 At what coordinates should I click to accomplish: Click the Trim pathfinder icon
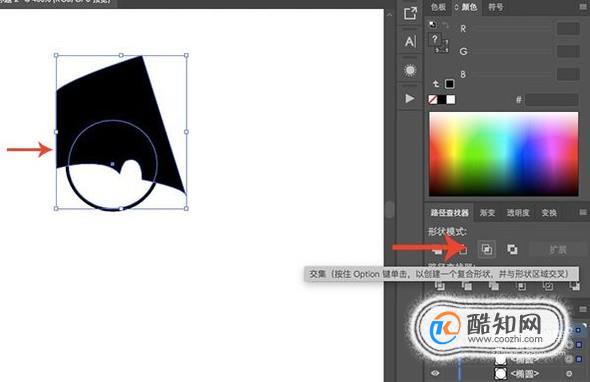(467, 286)
